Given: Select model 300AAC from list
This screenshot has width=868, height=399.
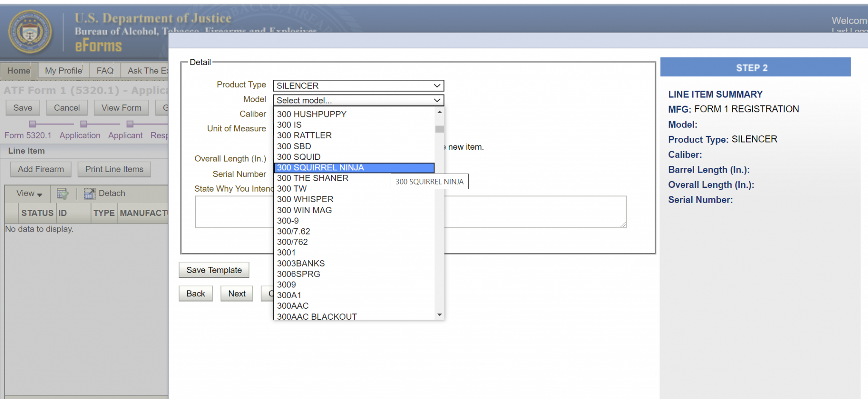Looking at the screenshot, I should pos(354,306).
